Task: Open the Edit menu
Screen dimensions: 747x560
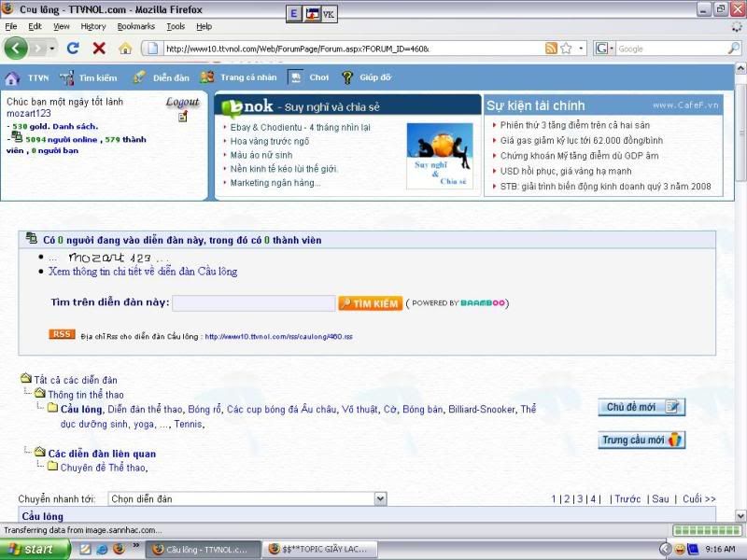Action: coord(35,26)
